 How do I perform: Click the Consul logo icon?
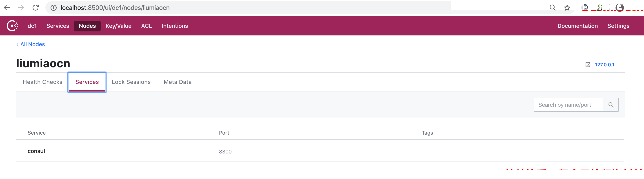[x=12, y=26]
